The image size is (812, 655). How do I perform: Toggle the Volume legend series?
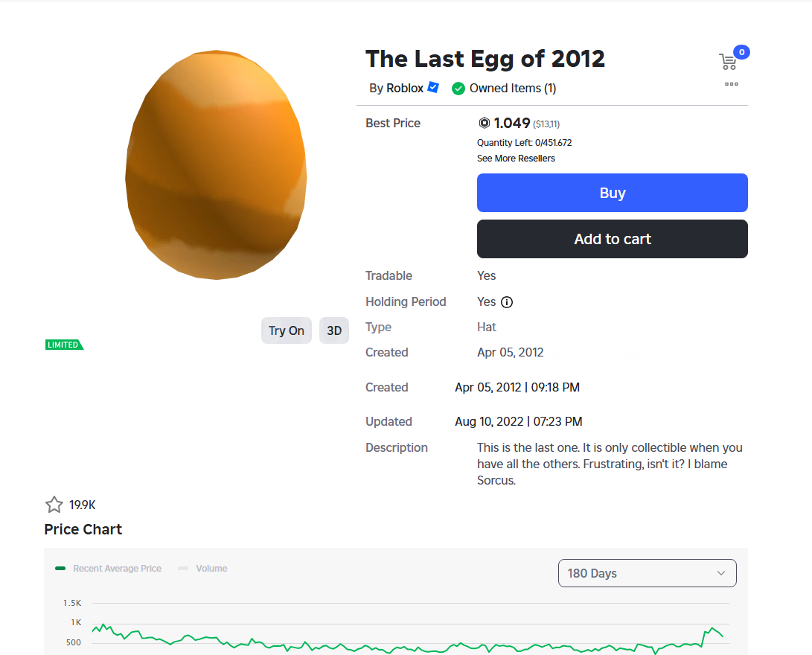202,569
